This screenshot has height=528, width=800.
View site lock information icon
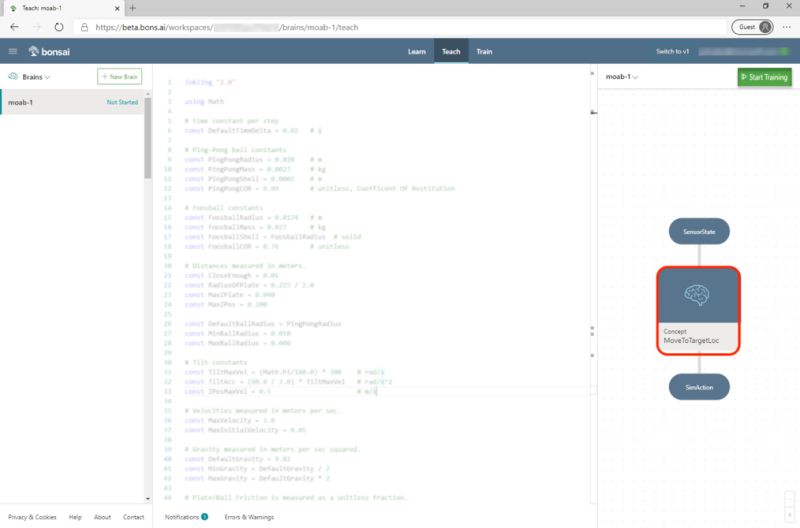[84, 27]
